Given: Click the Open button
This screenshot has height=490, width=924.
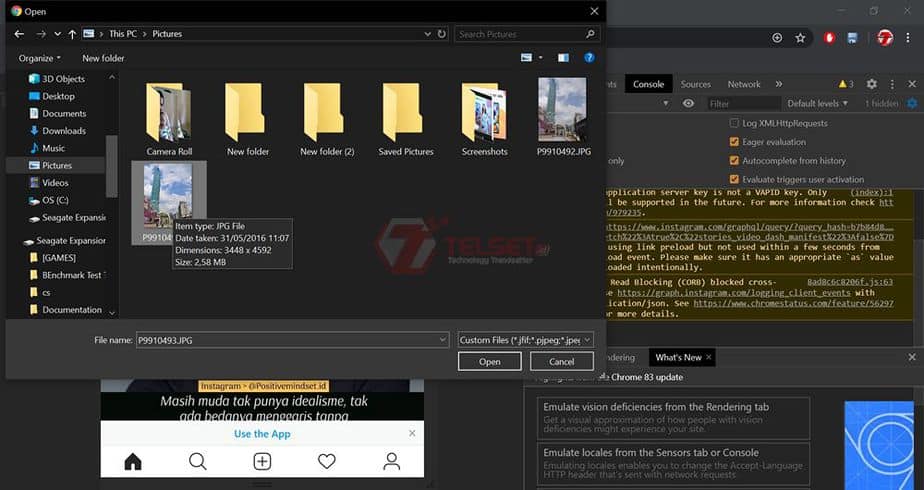Looking at the screenshot, I should click(x=489, y=361).
